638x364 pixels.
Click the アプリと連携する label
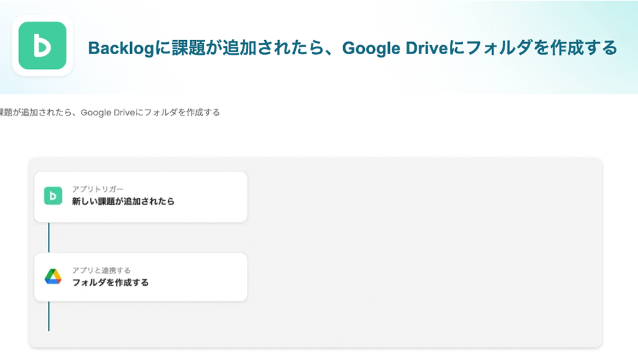point(101,270)
